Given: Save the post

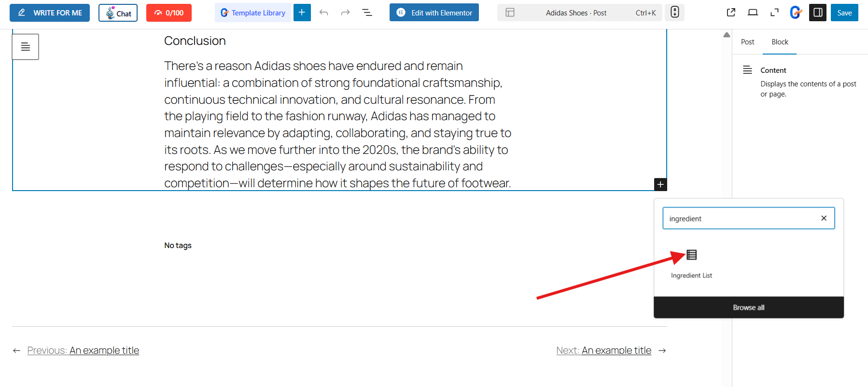Looking at the screenshot, I should pyautogui.click(x=844, y=13).
